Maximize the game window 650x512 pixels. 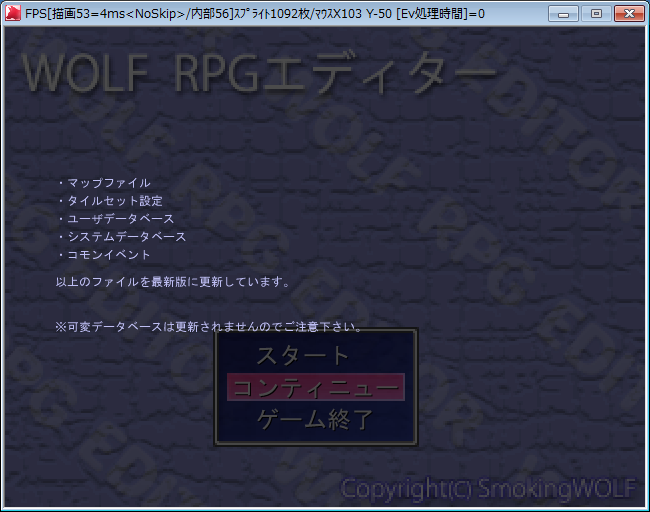point(596,14)
